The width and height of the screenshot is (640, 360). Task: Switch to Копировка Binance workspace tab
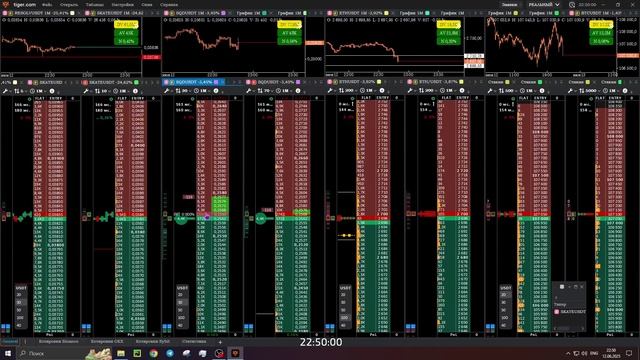tap(58, 342)
